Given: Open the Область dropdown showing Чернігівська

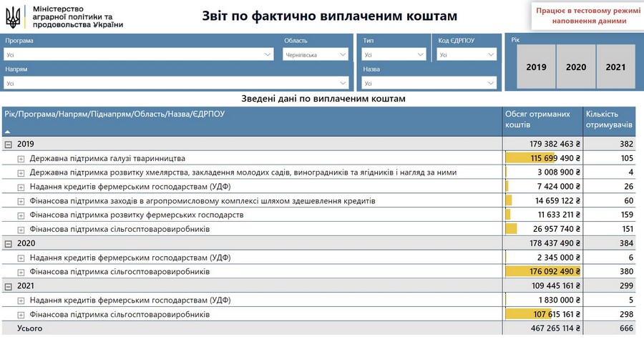Looking at the screenshot, I should [316, 54].
